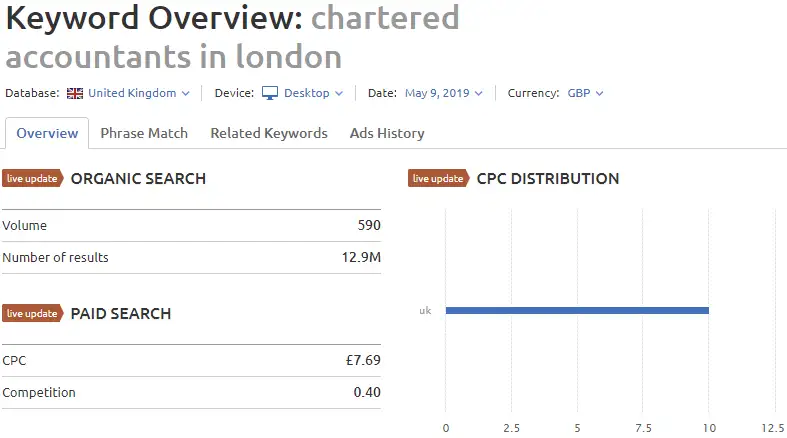Click the Number of results 12.9M value
Image resolution: width=787 pixels, height=438 pixels.
click(361, 257)
